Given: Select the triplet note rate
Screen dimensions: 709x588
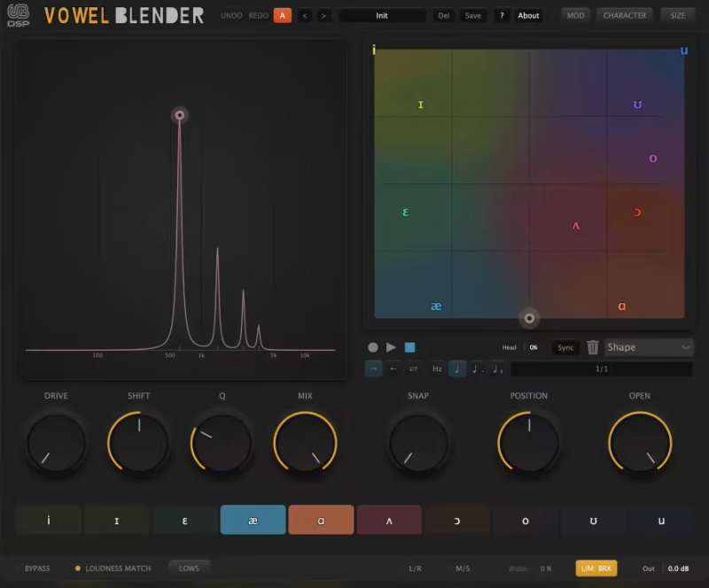Looking at the screenshot, I should (497, 368).
